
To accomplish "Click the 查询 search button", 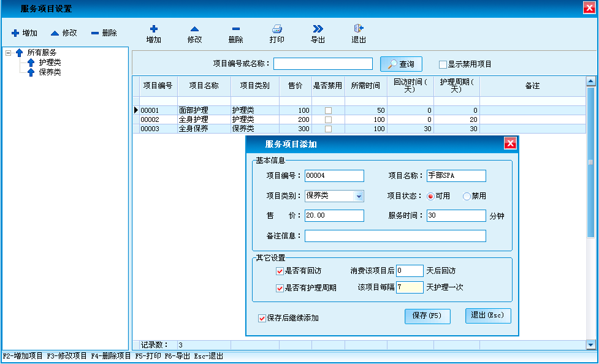I will click(402, 64).
